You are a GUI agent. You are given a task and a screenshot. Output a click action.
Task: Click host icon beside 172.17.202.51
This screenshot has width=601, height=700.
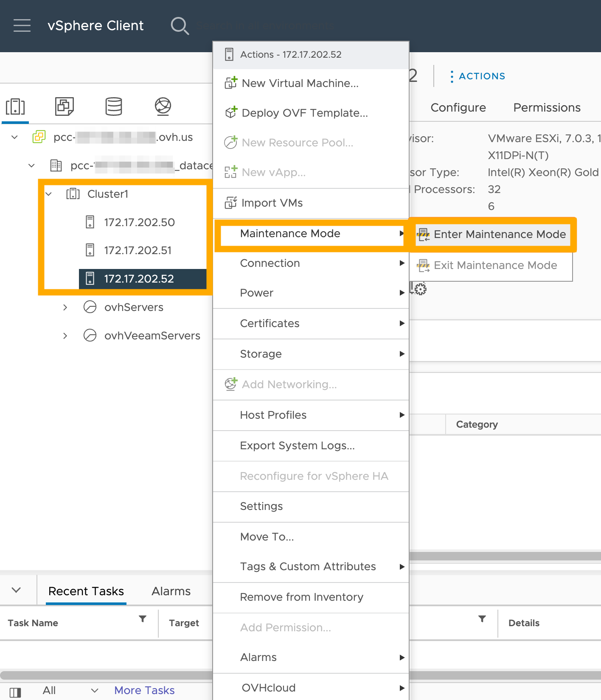pyautogui.click(x=90, y=250)
